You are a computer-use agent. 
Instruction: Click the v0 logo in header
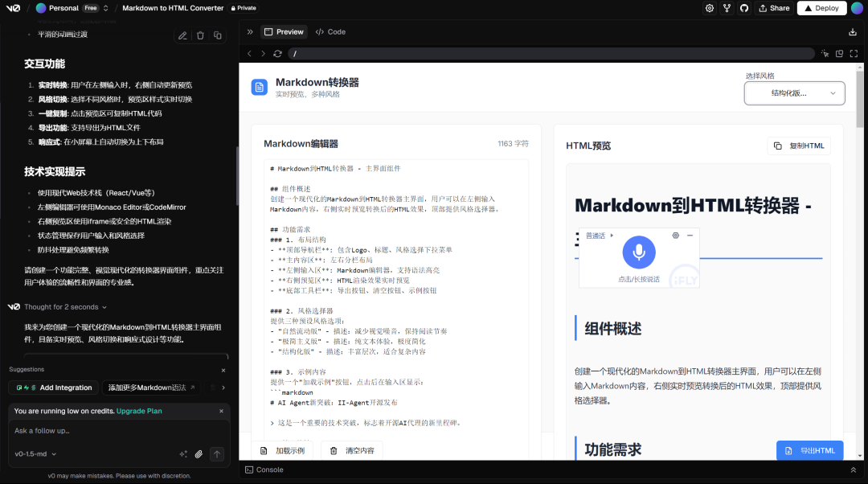[14, 8]
